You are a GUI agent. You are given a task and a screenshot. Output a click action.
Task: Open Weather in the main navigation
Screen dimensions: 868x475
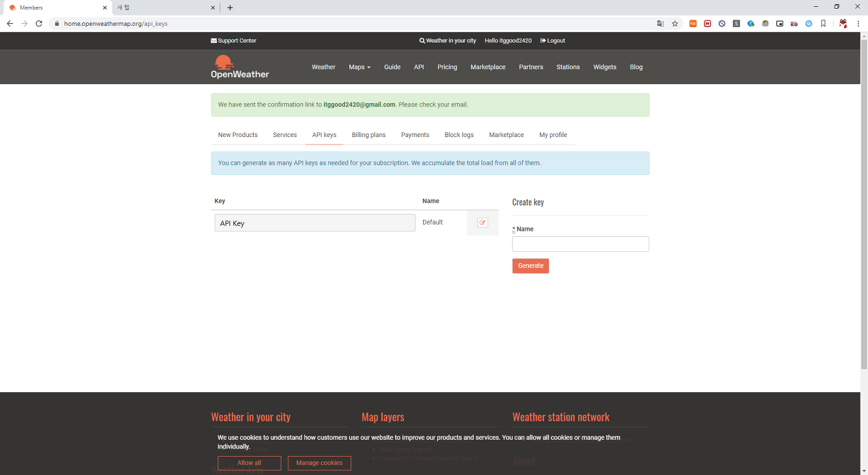[323, 67]
